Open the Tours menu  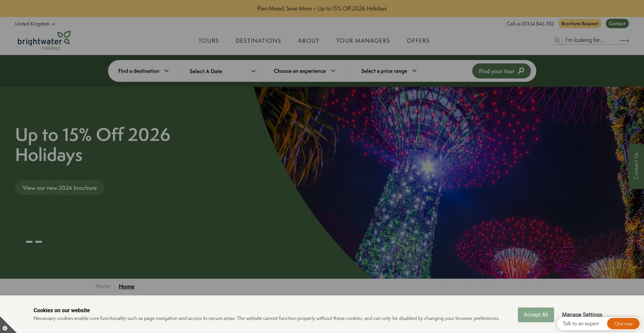tap(208, 41)
